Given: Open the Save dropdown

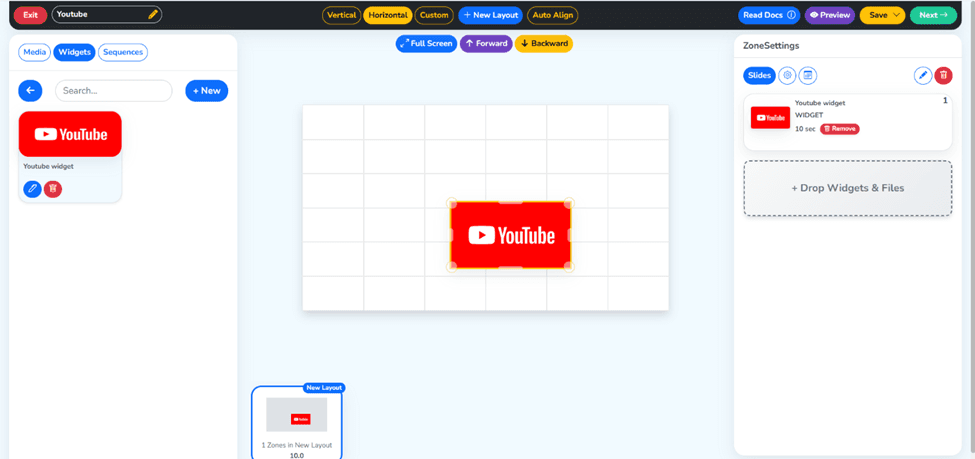Looking at the screenshot, I should coord(882,15).
